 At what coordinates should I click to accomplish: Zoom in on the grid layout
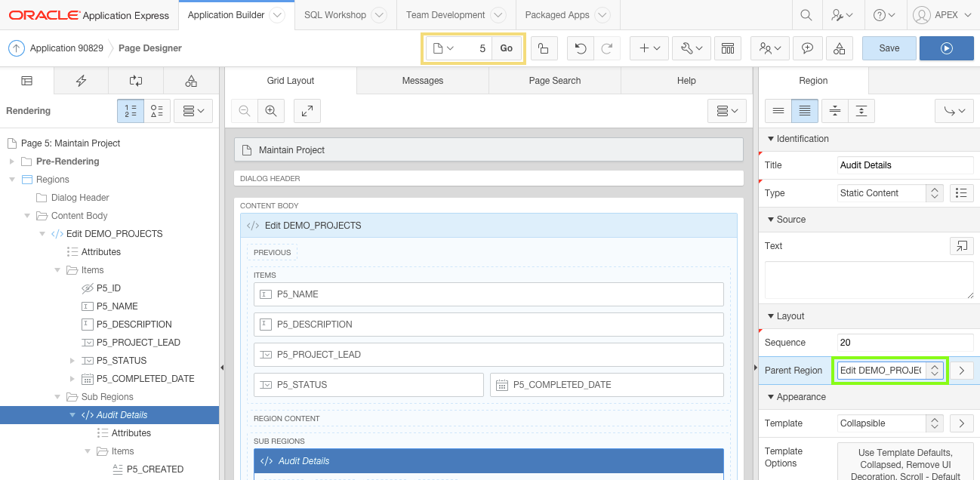[x=270, y=111]
